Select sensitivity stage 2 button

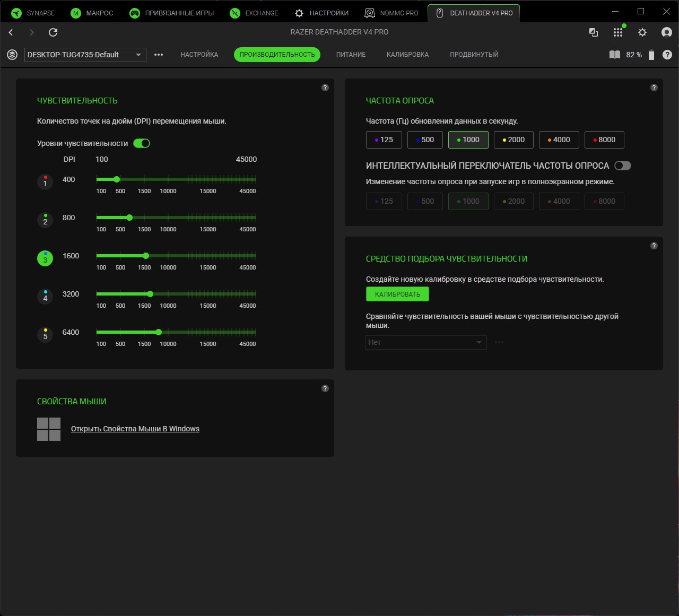pyautogui.click(x=45, y=220)
